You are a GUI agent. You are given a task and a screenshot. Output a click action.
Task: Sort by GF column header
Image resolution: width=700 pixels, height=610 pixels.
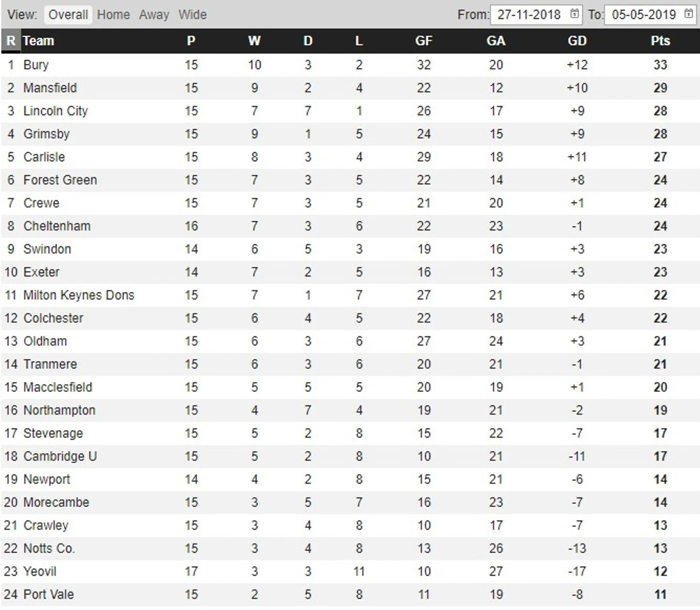[423, 41]
